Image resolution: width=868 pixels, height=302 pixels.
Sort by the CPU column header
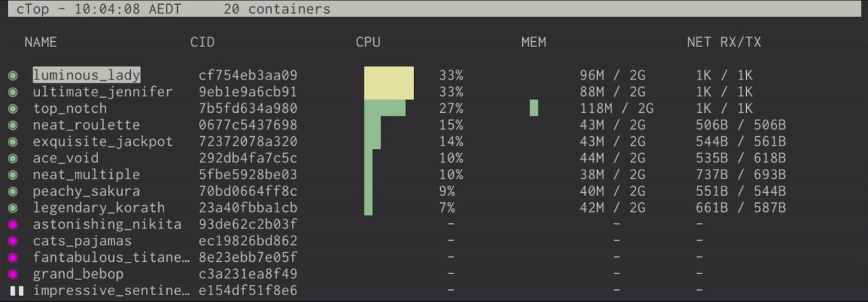[x=368, y=42]
